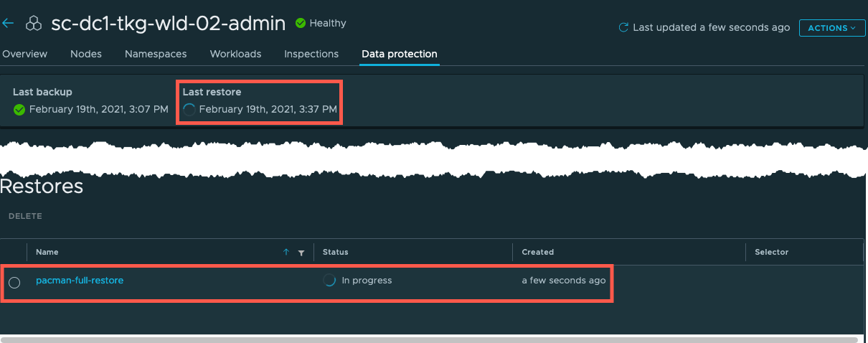Go to the Namespaces tab

click(156, 54)
